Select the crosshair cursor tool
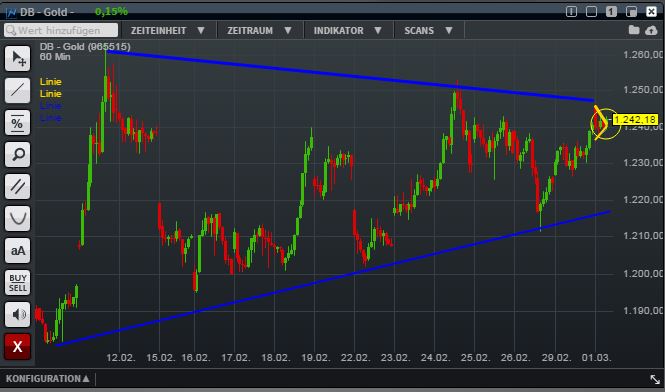This screenshot has width=665, height=392. coord(17,59)
